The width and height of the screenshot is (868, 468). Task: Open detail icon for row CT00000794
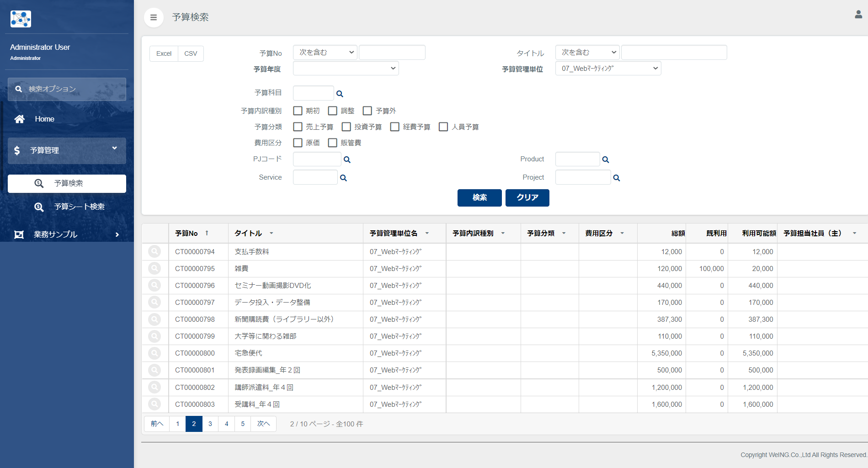pyautogui.click(x=154, y=251)
